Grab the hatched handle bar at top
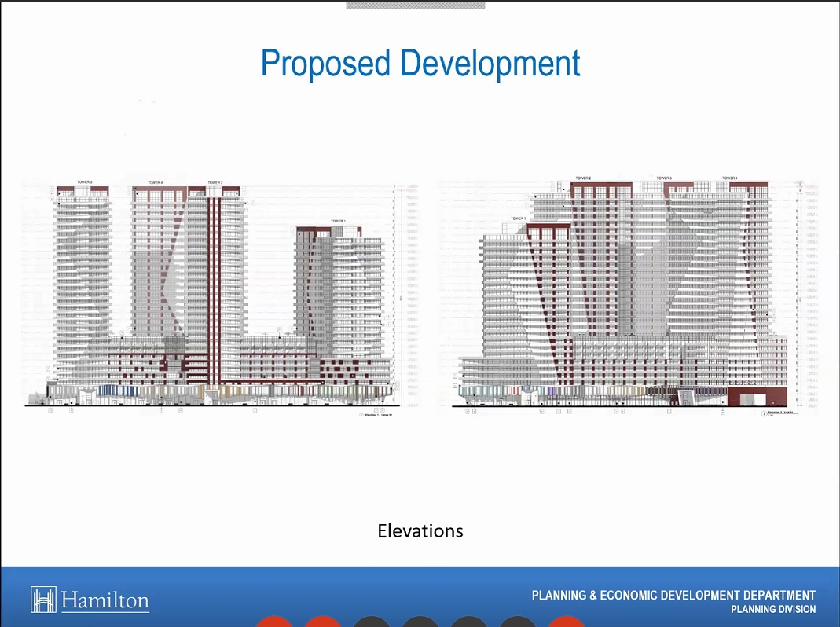The height and width of the screenshot is (627, 840). (x=415, y=5)
